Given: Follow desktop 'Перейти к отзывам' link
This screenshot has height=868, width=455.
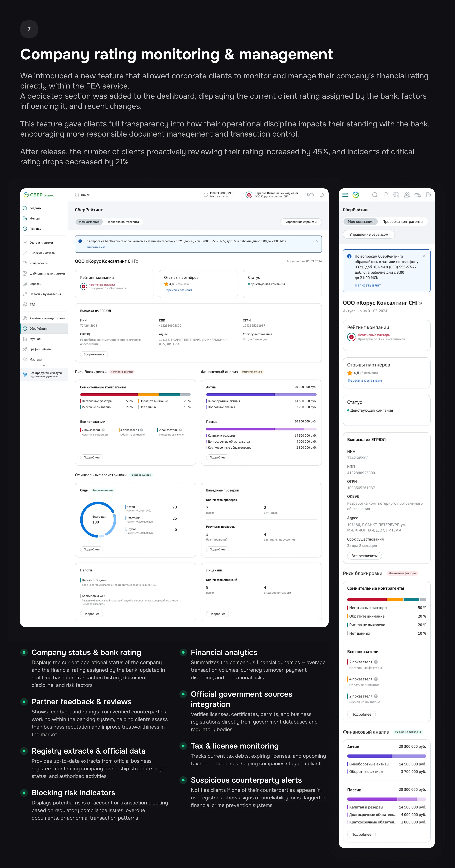Looking at the screenshot, I should click(x=178, y=290).
